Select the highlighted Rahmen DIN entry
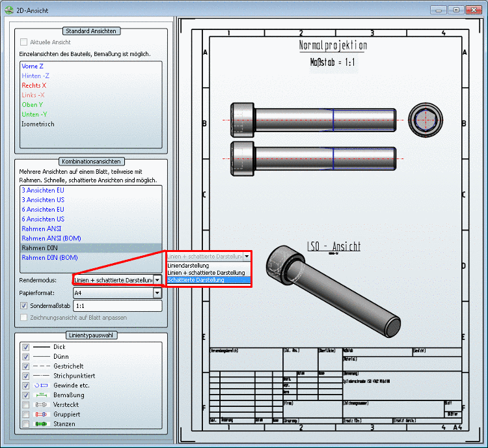 click(91, 248)
